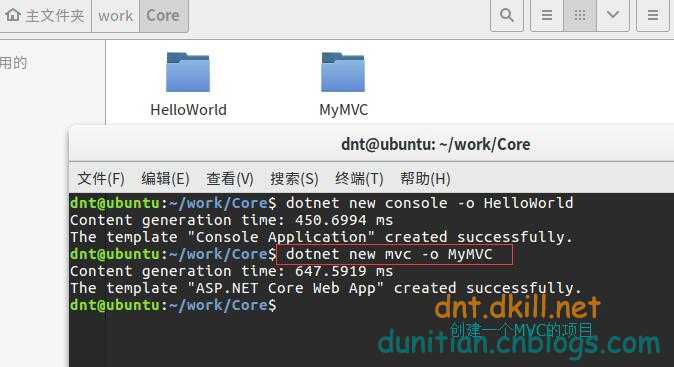Navigate to the work breadcrumb
Image resolution: width=674 pixels, height=367 pixels.
pyautogui.click(x=115, y=16)
